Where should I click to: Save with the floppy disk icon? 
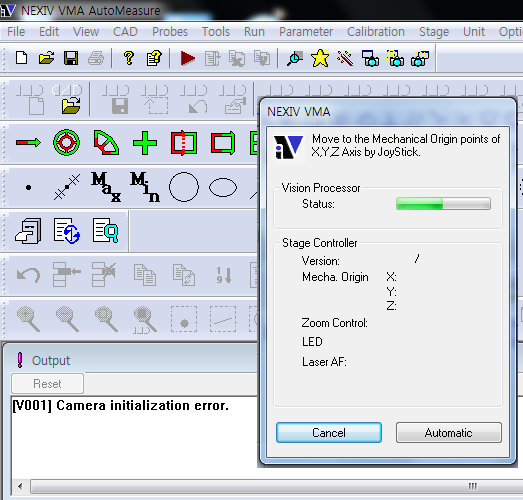pyautogui.click(x=71, y=58)
